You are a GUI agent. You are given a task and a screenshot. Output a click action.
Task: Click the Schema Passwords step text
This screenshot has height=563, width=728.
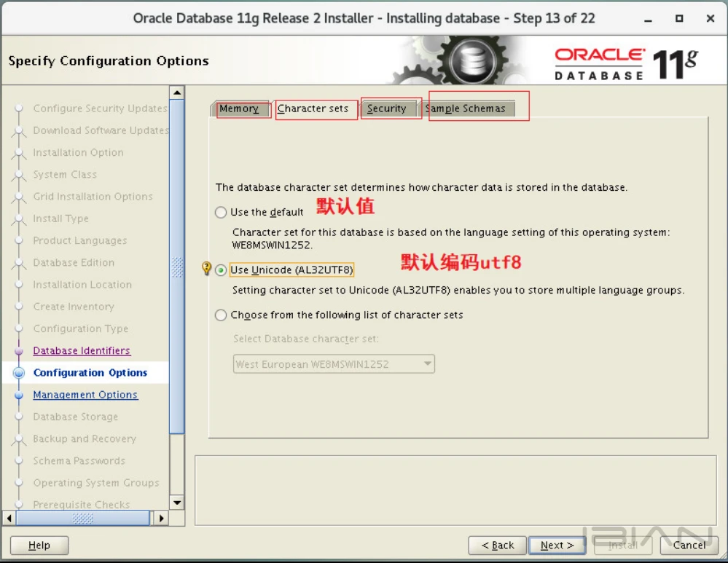(x=79, y=461)
